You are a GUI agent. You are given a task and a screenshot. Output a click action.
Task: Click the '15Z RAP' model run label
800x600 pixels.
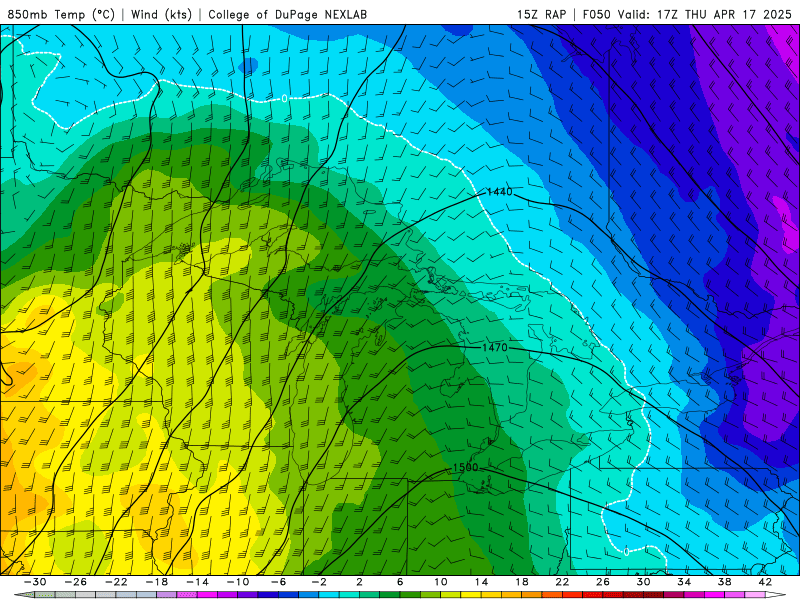pyautogui.click(x=542, y=14)
